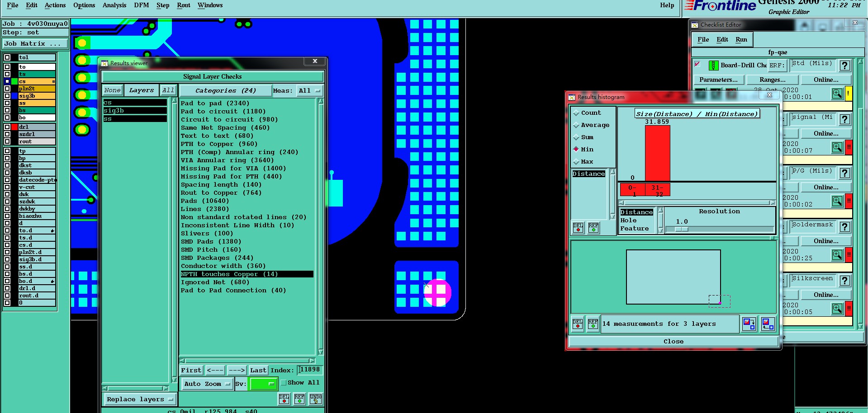
Task: Open Edit menu in Checklist Editor
Action: pos(722,40)
